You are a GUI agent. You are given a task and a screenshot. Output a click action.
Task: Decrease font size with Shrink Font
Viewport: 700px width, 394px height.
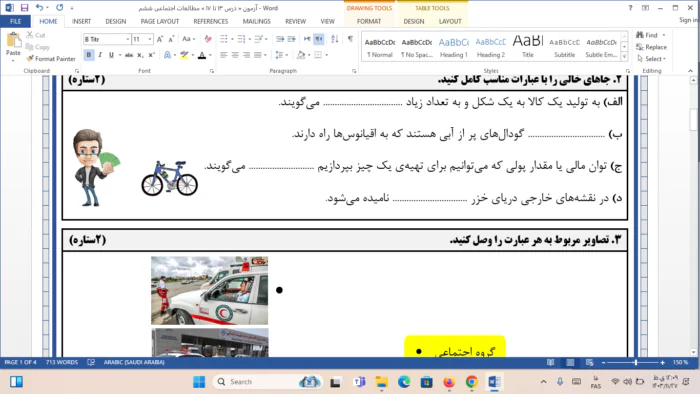click(x=171, y=39)
